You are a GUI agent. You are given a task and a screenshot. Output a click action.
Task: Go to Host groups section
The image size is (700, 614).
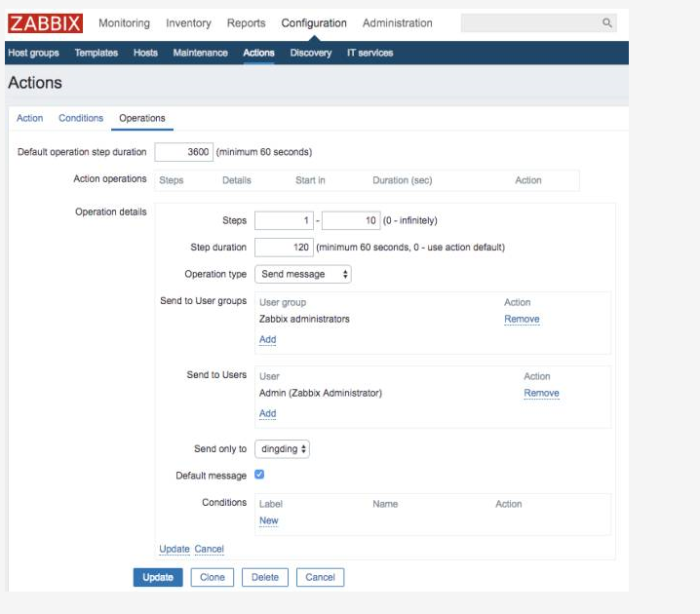click(33, 53)
